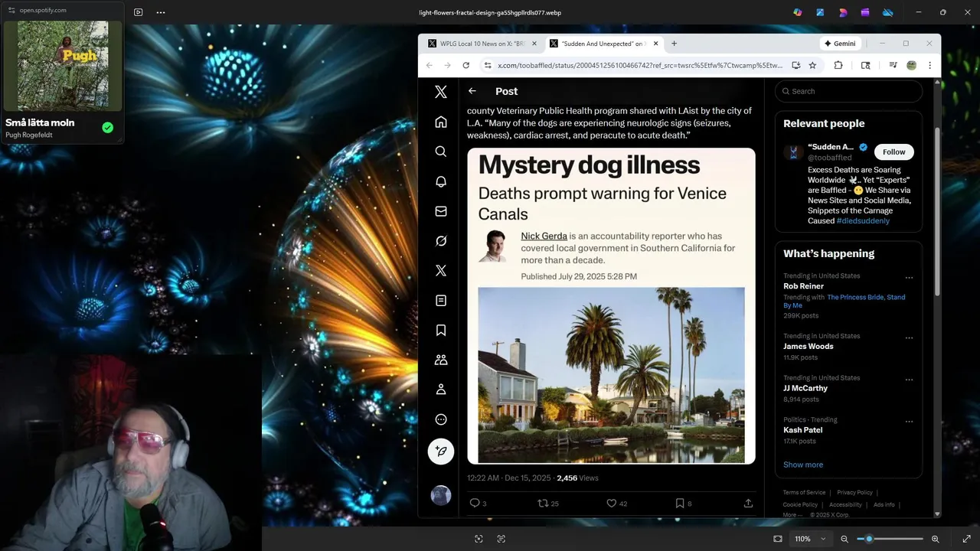Viewport: 980px width, 551px height.
Task: Click the x.com address bar URL
Action: (x=640, y=65)
